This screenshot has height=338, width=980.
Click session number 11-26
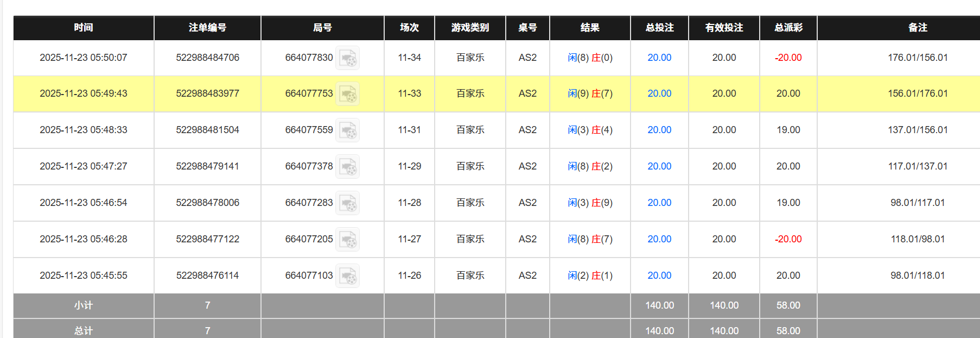pyautogui.click(x=409, y=276)
